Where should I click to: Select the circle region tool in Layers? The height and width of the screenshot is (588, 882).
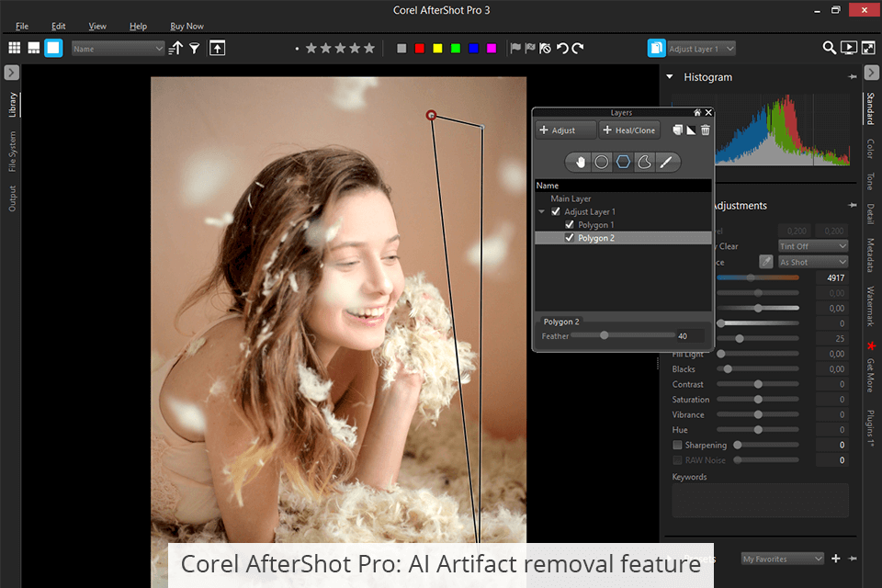coord(602,162)
